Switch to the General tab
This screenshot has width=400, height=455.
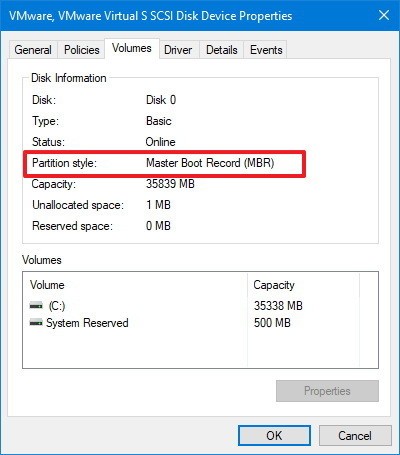coord(33,50)
